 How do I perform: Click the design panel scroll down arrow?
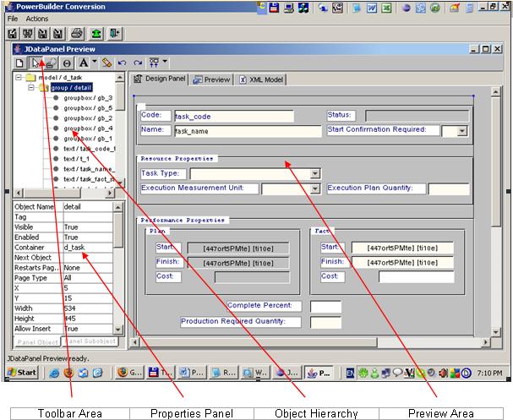click(496, 332)
